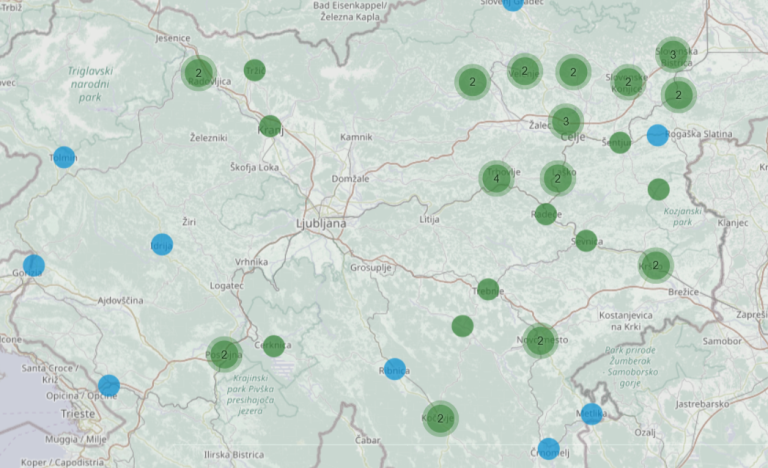Screen dimensions: 768x468
Task: Open the blue marker at Ribnica
Action: (395, 369)
